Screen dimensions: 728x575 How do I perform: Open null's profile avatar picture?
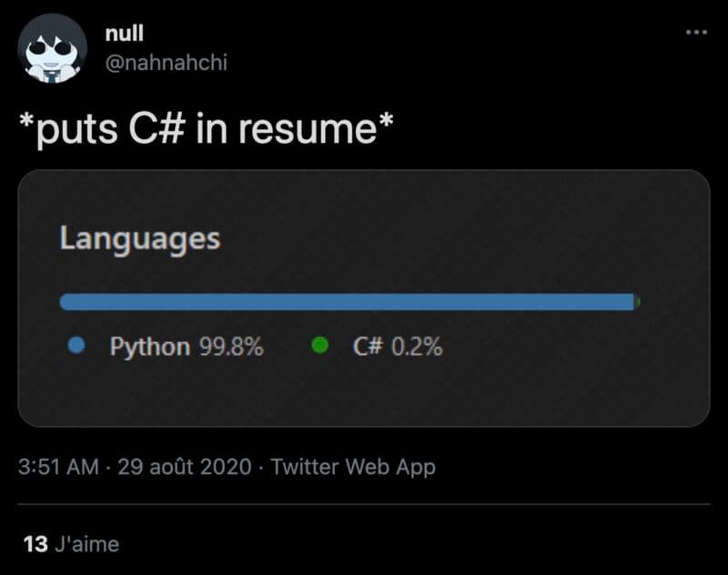click(53, 48)
